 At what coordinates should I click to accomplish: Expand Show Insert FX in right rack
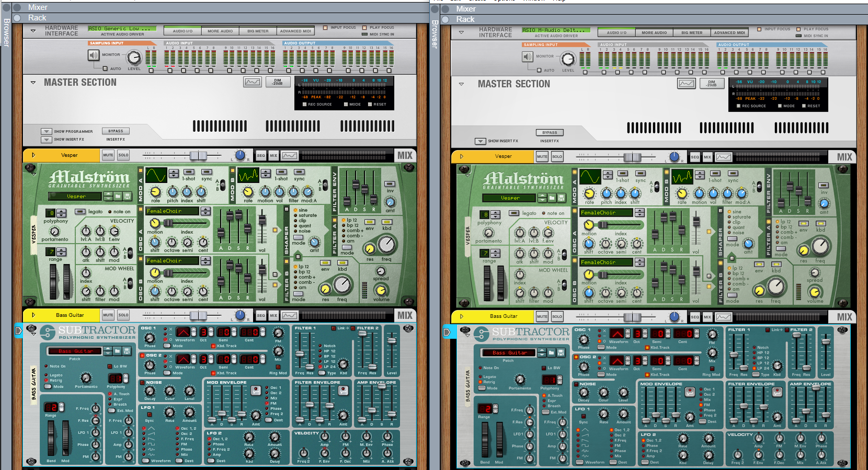point(481,141)
